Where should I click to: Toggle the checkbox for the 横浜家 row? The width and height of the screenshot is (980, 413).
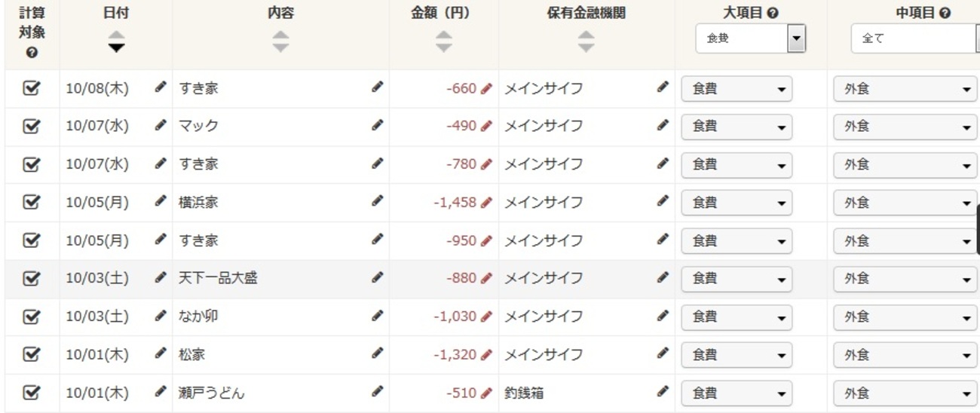pos(31,202)
